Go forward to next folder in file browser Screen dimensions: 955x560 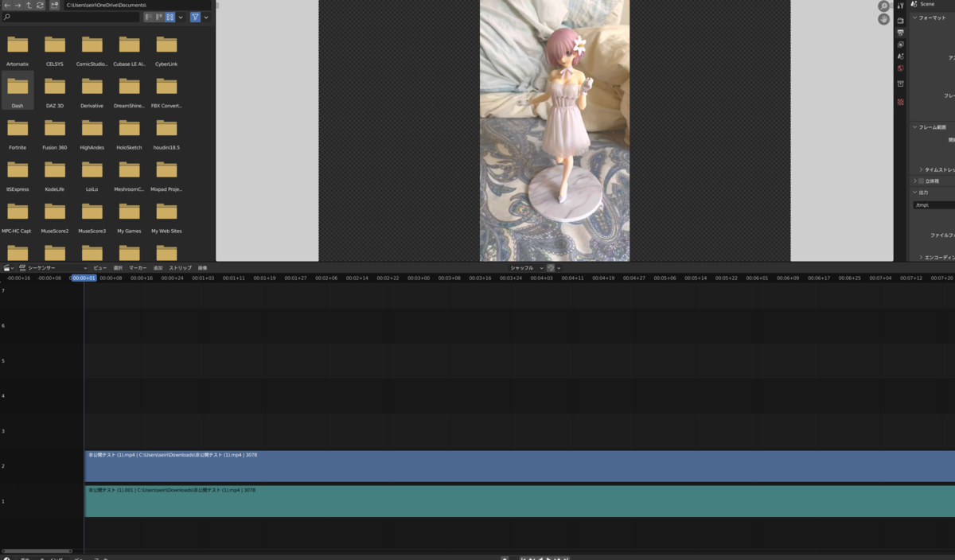pyautogui.click(x=18, y=5)
